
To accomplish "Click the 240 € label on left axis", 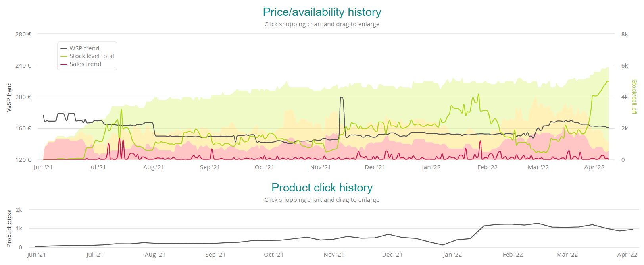I will [x=23, y=66].
